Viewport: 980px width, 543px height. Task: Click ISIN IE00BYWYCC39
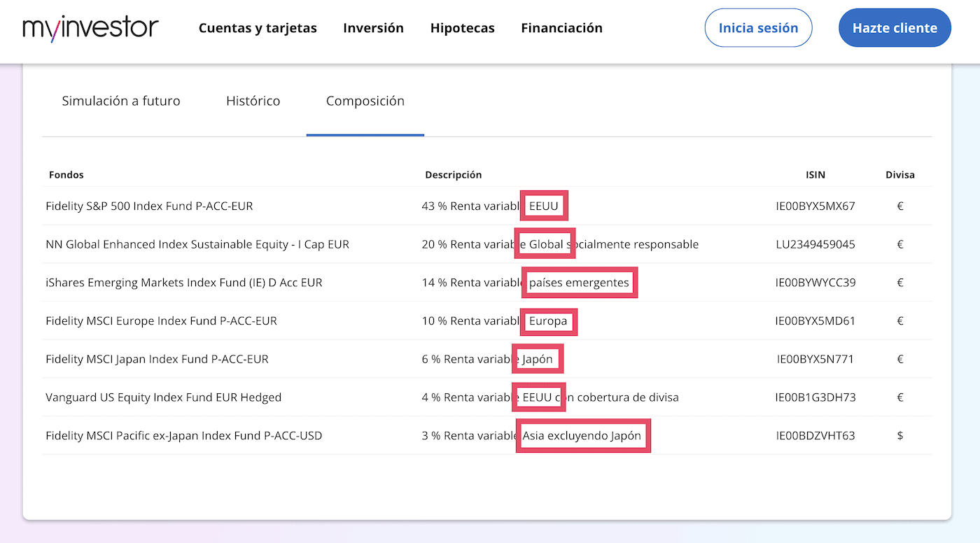click(x=815, y=283)
